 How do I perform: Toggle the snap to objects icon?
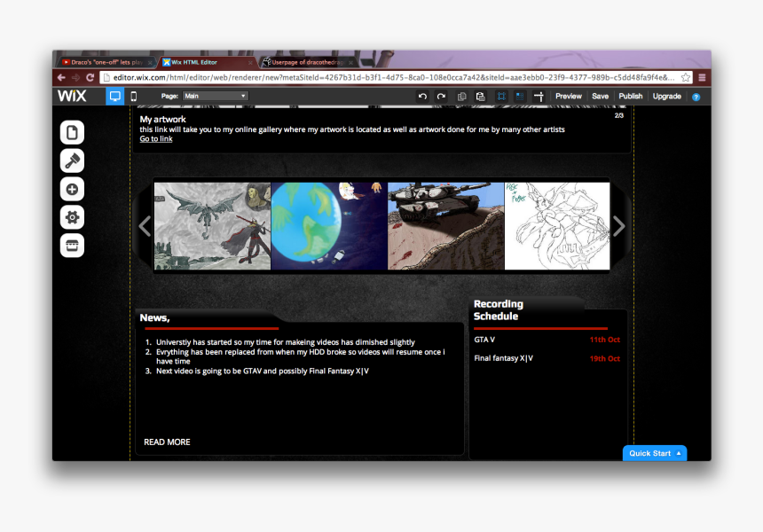click(x=520, y=97)
